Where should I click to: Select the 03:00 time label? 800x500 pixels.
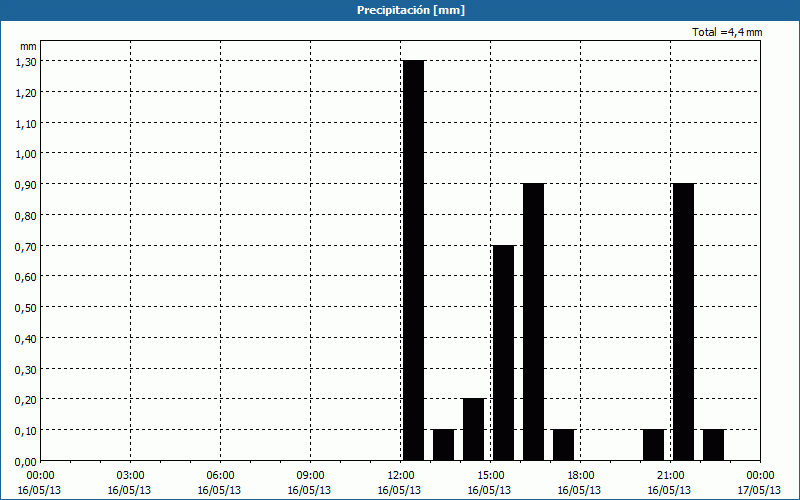tap(131, 476)
